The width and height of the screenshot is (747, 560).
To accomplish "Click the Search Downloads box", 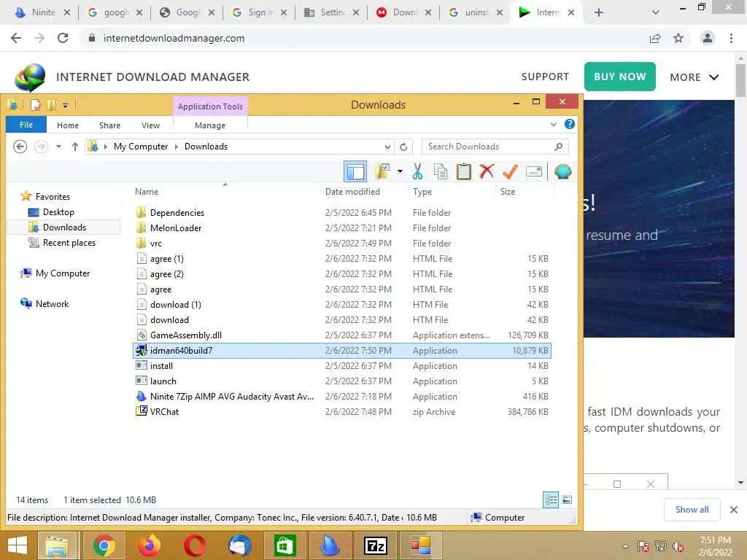I will pyautogui.click(x=495, y=147).
